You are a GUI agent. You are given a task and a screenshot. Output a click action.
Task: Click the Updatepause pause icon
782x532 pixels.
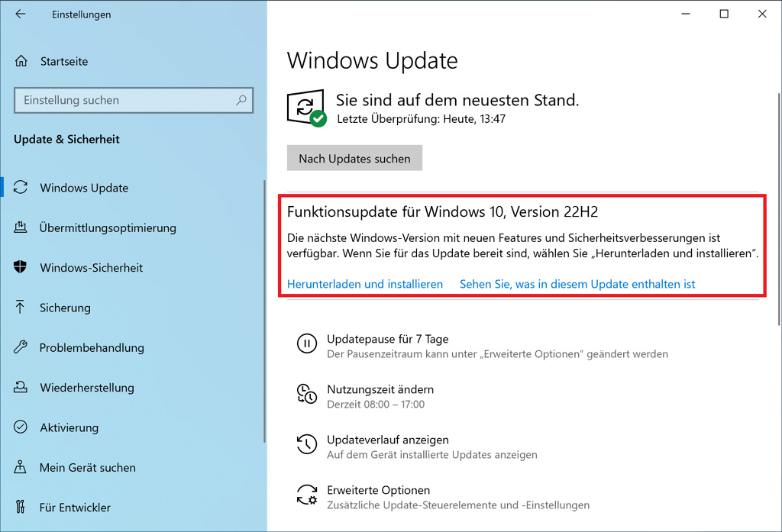307,344
